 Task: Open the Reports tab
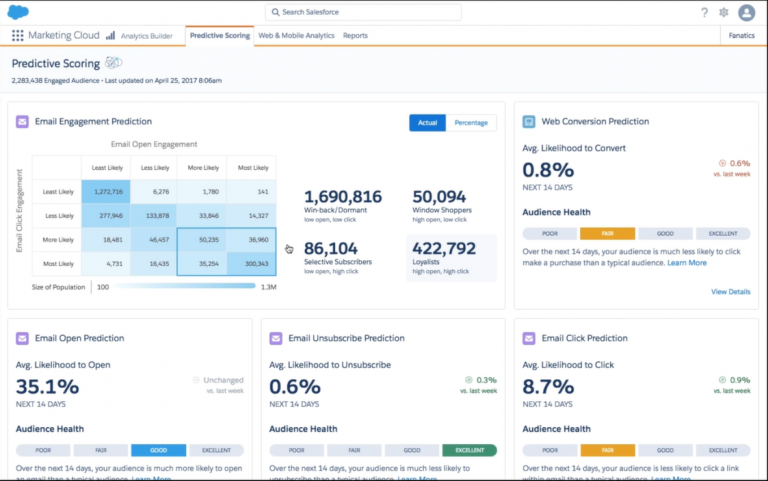pyautogui.click(x=355, y=36)
